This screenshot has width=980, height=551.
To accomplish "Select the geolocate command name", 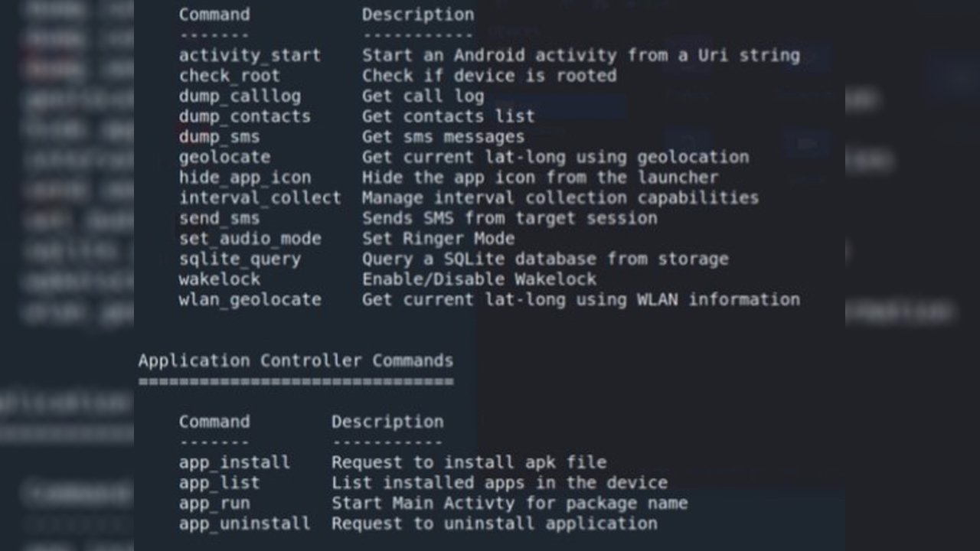I will (224, 157).
